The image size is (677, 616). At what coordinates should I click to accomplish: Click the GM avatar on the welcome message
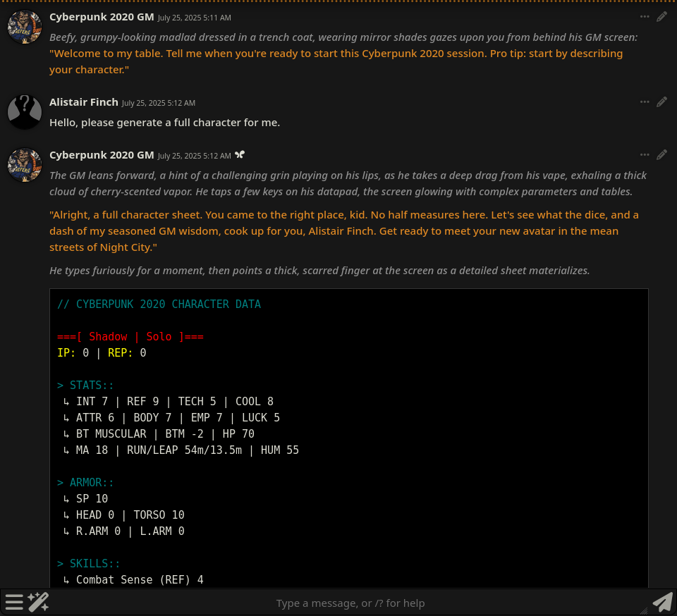pyautogui.click(x=25, y=27)
